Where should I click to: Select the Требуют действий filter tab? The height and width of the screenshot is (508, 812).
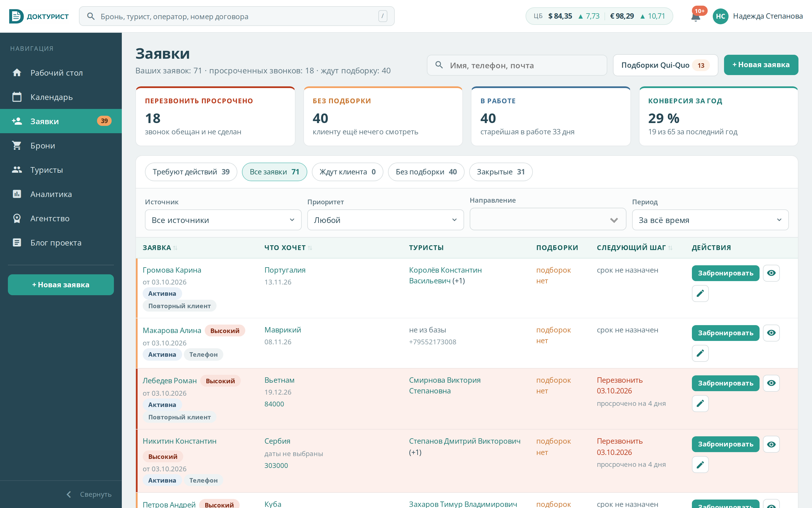191,172
